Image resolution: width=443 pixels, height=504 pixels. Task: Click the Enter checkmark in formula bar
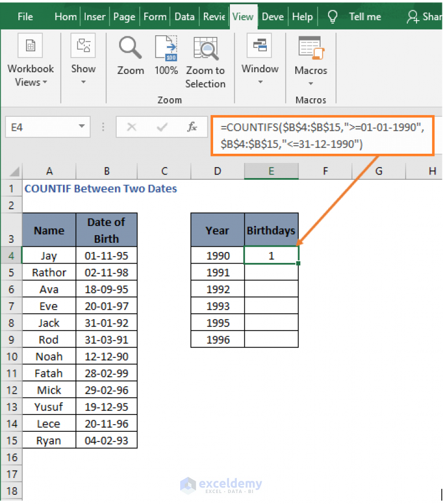coord(162,127)
